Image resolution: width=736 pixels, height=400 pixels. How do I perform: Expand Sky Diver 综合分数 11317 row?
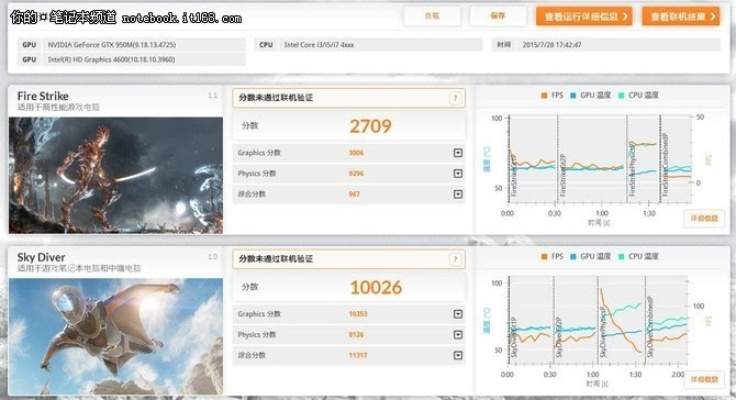click(458, 355)
